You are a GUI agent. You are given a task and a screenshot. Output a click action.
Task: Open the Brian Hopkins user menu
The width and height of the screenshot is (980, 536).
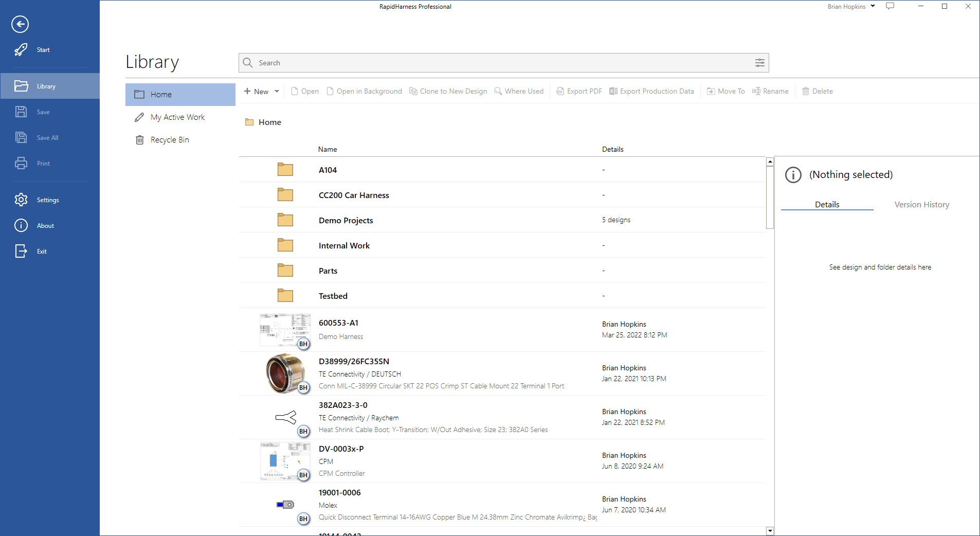[851, 7]
